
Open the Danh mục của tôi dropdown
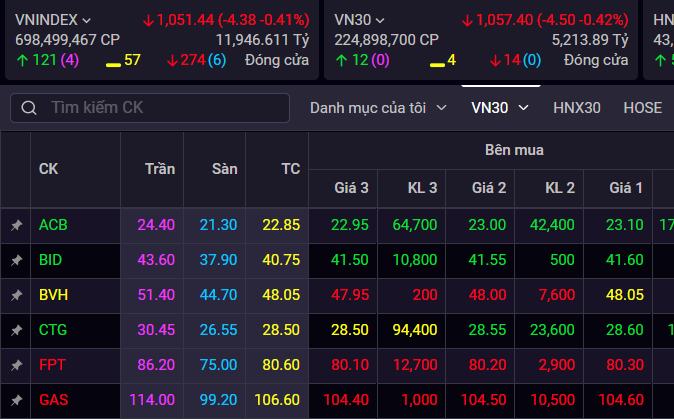[378, 108]
